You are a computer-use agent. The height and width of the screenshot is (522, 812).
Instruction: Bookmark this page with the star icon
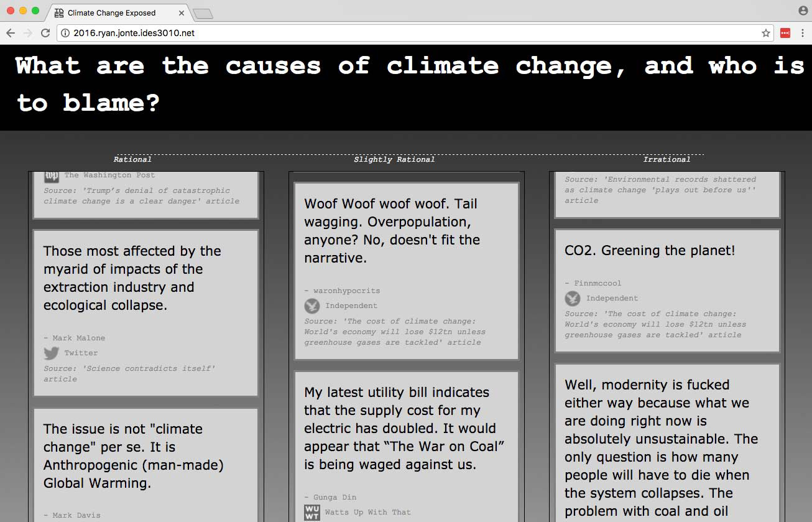point(766,33)
